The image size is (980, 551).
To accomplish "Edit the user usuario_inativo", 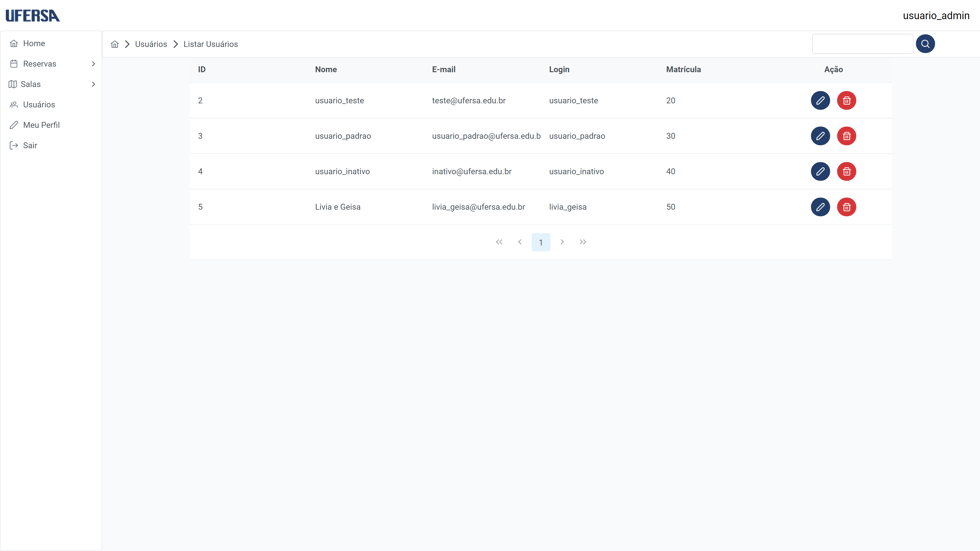I will coord(820,171).
